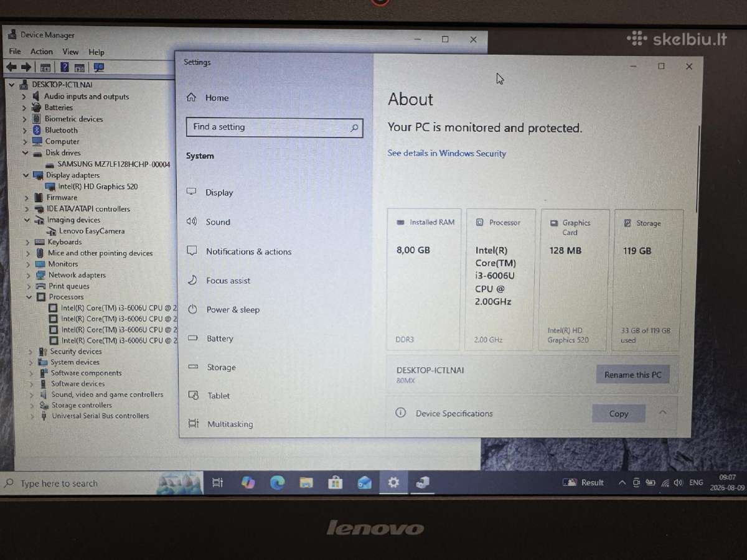Click the scan for hardware changes monitor icon
Screen dimensions: 747x560
click(98, 67)
